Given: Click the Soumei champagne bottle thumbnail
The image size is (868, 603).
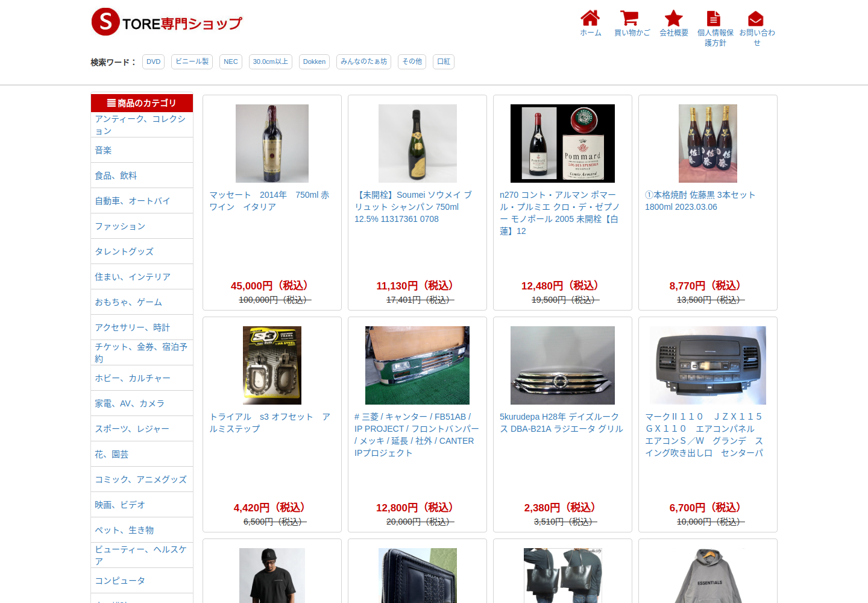Looking at the screenshot, I should (x=417, y=144).
